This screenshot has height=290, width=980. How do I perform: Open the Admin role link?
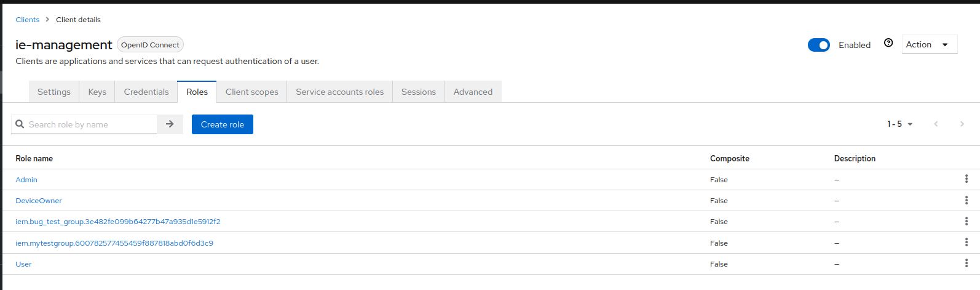26,180
